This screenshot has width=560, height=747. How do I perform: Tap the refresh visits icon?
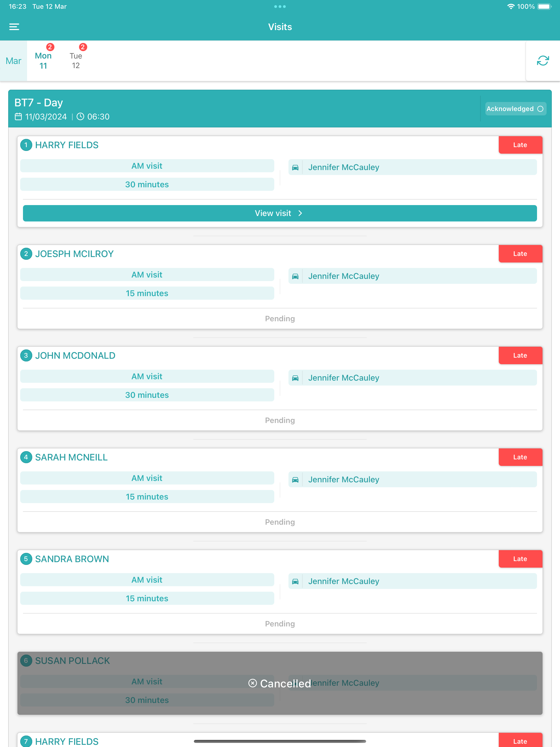point(543,61)
